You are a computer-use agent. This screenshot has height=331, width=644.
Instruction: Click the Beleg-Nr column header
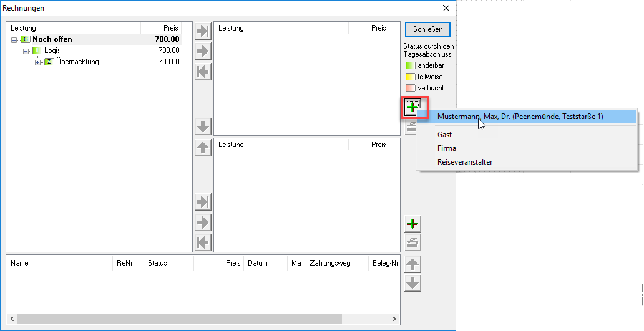click(x=384, y=263)
